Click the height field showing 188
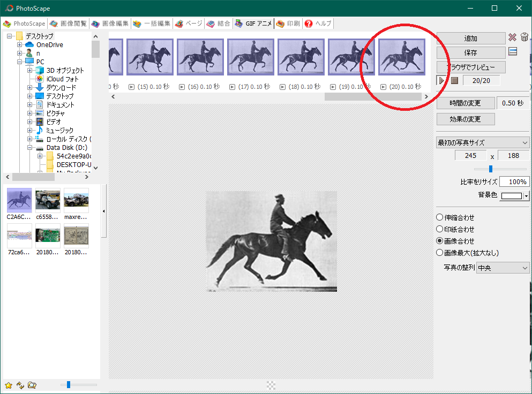This screenshot has width=532, height=394. [513, 155]
